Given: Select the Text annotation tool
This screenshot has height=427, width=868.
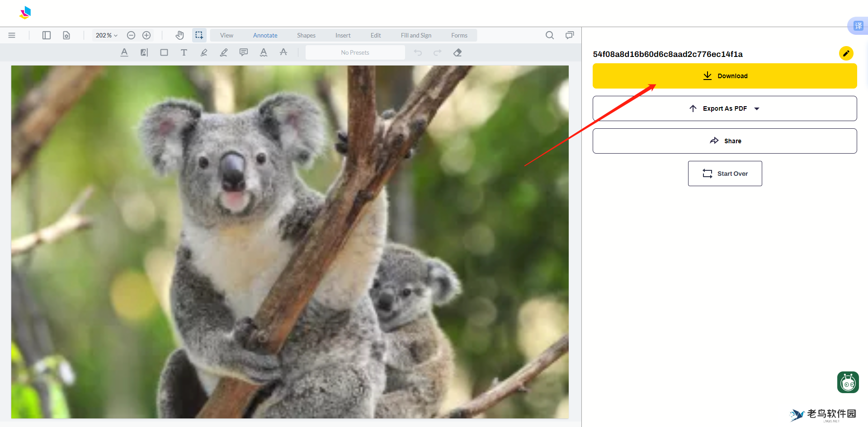Looking at the screenshot, I should 184,52.
